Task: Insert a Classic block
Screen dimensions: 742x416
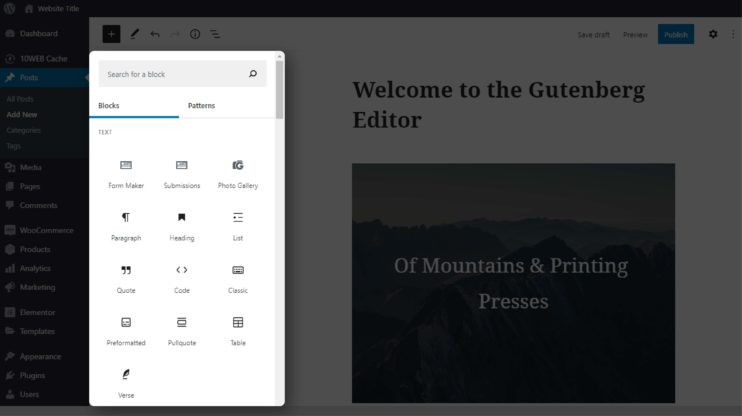Action: point(238,279)
